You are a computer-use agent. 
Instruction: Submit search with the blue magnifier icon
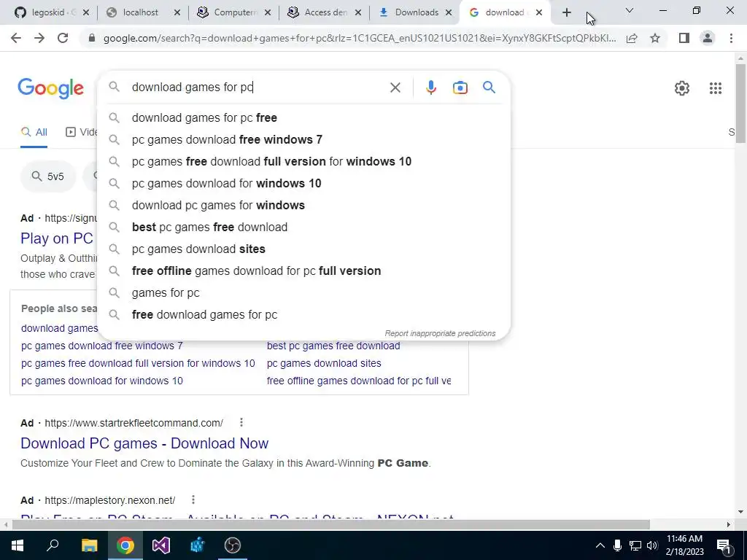[489, 87]
